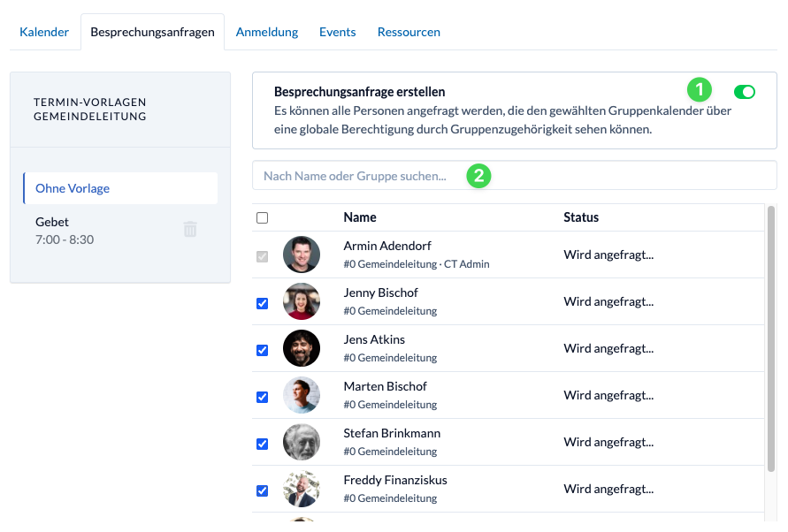Click the name Freddy Finanziskus
The image size is (788, 532).
[x=395, y=480]
